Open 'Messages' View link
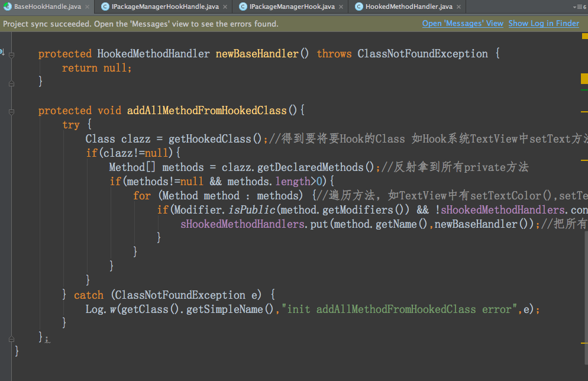Viewport: 588px width, 381px height. pos(463,23)
